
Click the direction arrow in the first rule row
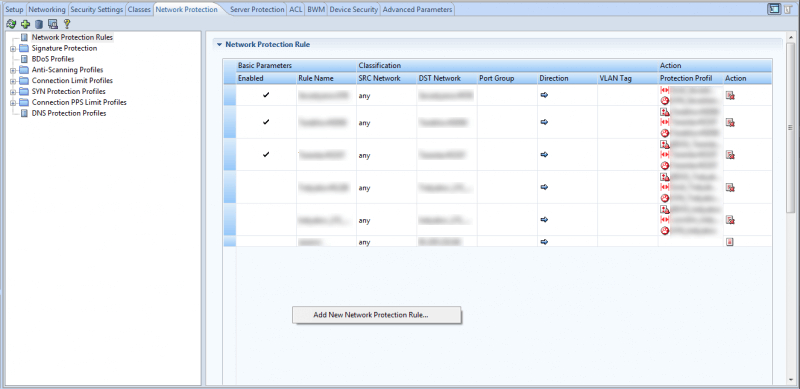[544, 95]
